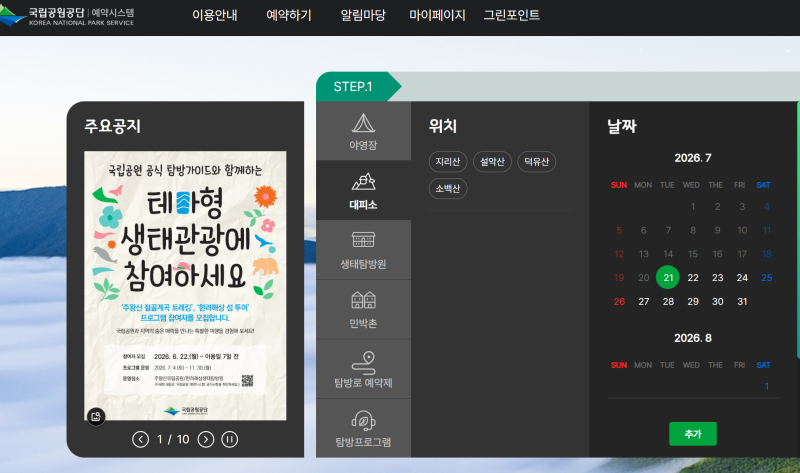Viewport: 800px width, 473px height.
Task: Open the 알림마당 menu
Action: (363, 15)
